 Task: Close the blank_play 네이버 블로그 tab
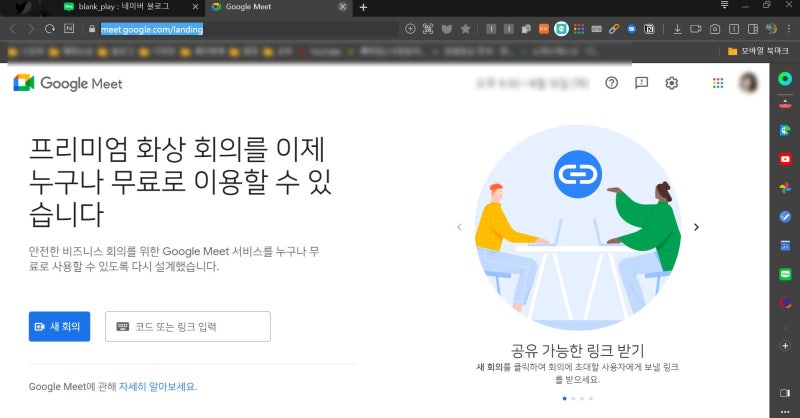[195, 7]
